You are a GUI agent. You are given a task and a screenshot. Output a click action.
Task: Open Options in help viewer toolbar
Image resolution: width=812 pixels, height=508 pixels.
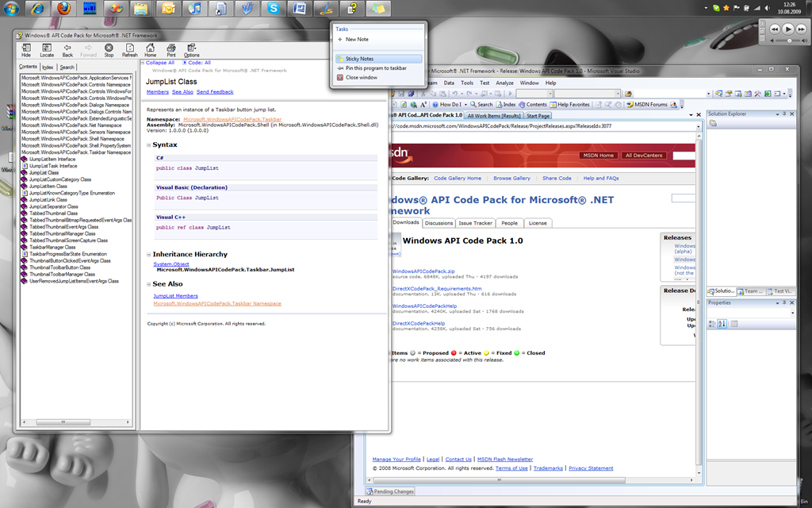(192, 50)
